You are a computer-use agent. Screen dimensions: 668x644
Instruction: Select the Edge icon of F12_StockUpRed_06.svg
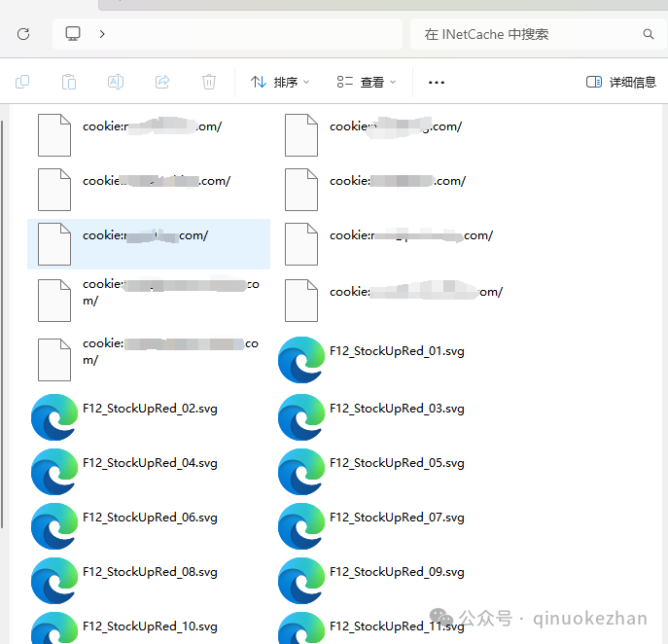click(x=54, y=526)
